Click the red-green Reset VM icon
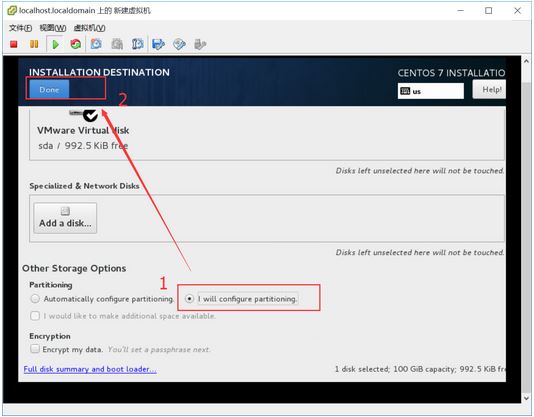 click(76, 44)
